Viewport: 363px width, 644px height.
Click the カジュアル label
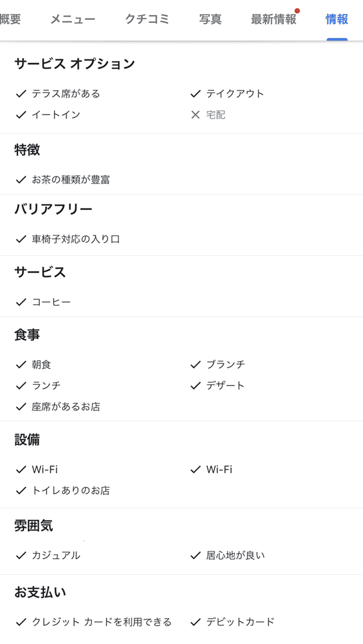(56, 555)
